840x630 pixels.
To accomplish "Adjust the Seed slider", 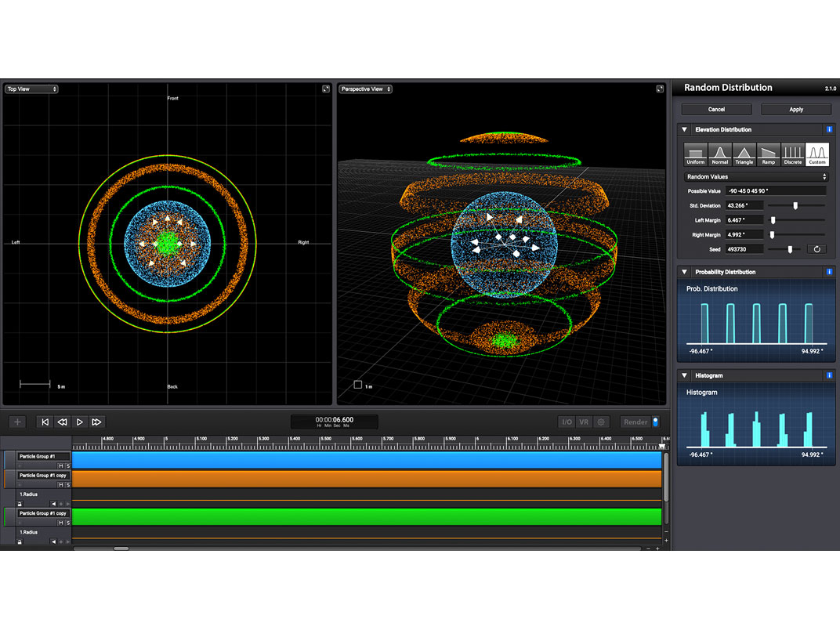I will point(790,249).
